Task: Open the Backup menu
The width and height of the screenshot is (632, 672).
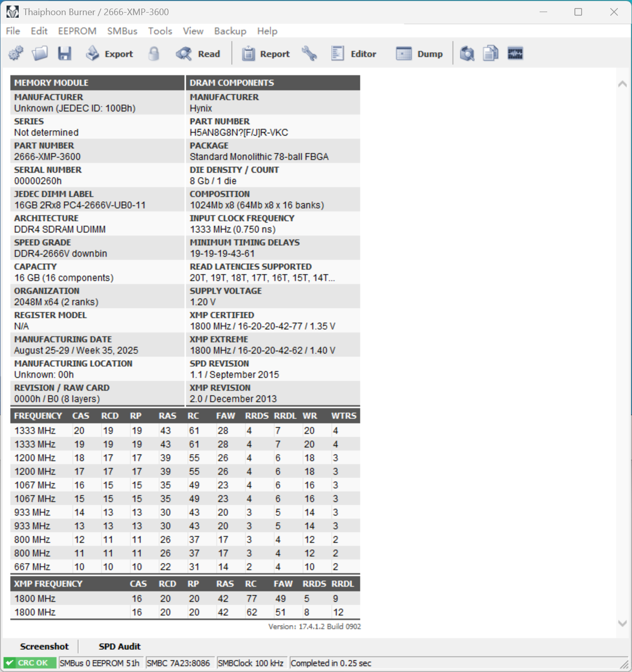Action: coord(230,31)
